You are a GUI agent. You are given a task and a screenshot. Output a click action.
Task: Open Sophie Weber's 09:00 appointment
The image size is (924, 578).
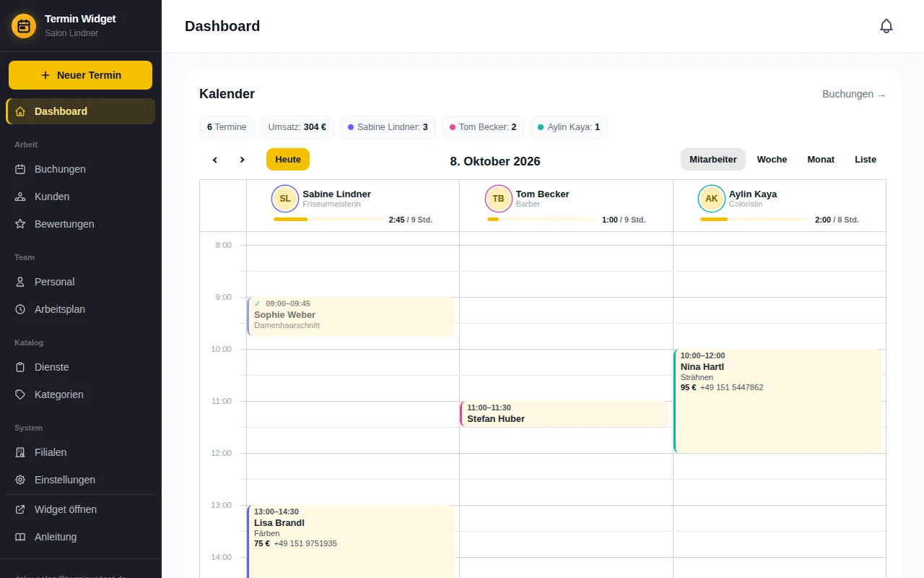(x=351, y=316)
